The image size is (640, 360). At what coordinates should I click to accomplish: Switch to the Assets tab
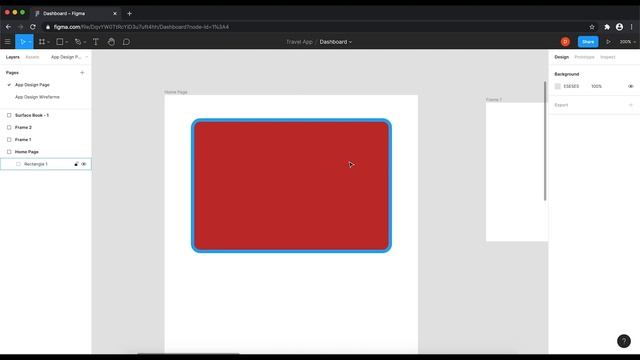[x=32, y=57]
